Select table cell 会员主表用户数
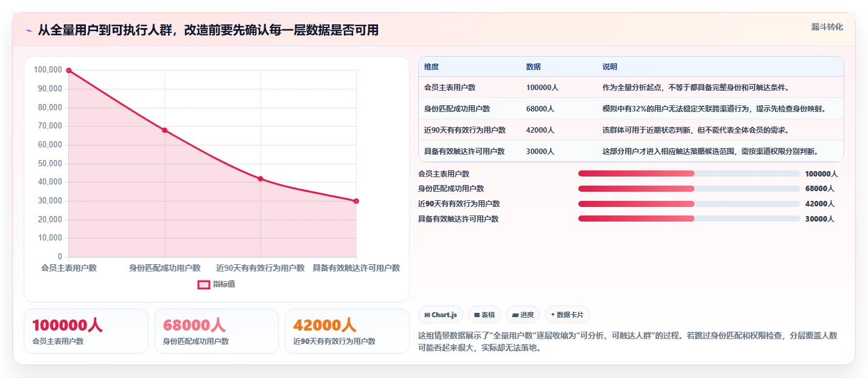 (450, 88)
